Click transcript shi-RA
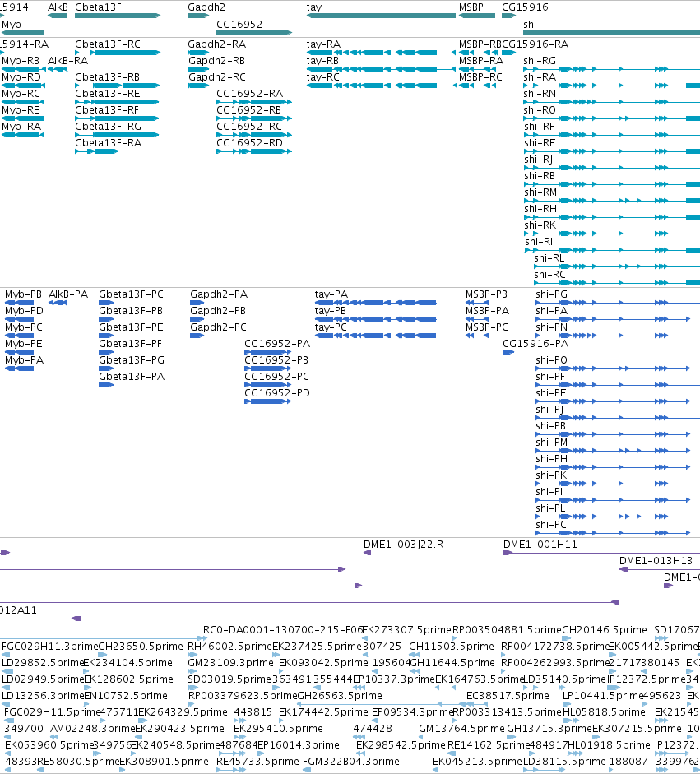 click(612, 86)
